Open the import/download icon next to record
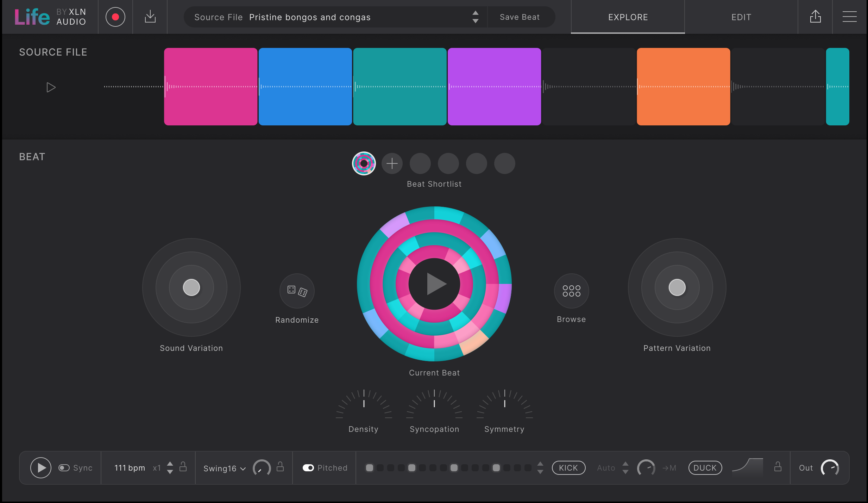The height and width of the screenshot is (503, 868). pyautogui.click(x=150, y=17)
